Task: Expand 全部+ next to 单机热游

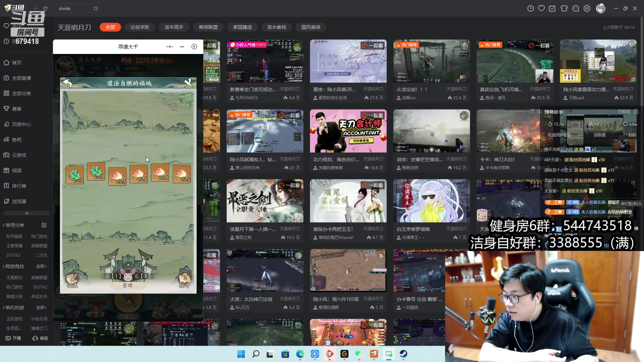Action: pos(42,308)
